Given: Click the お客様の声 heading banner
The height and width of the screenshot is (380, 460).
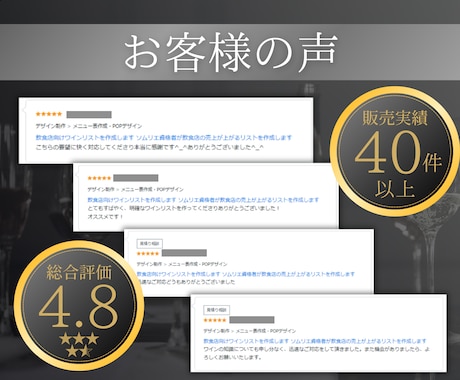Looking at the screenshot, I should [x=230, y=52].
